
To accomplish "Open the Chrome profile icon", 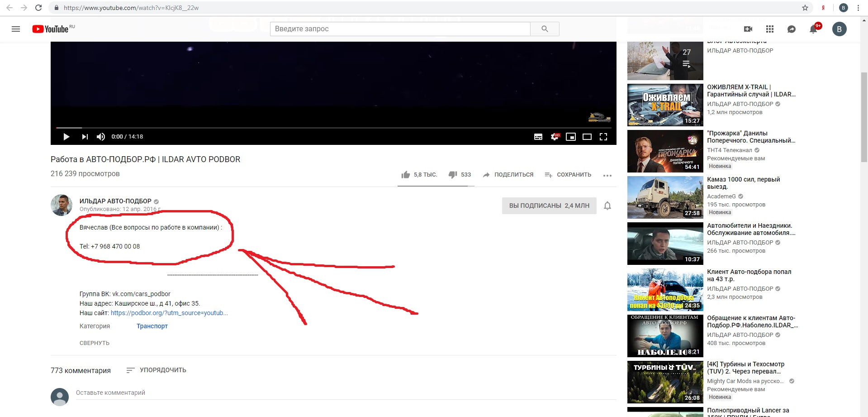I will pos(844,8).
